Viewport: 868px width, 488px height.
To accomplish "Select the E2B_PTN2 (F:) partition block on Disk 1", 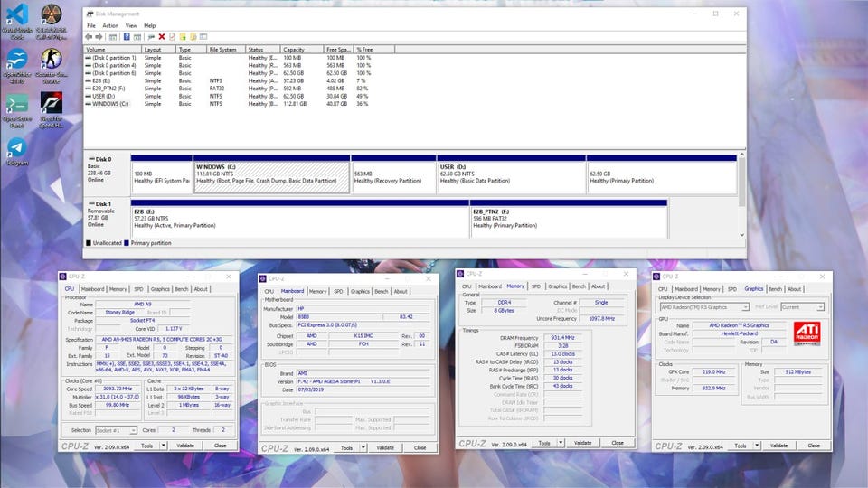I will click(569, 219).
